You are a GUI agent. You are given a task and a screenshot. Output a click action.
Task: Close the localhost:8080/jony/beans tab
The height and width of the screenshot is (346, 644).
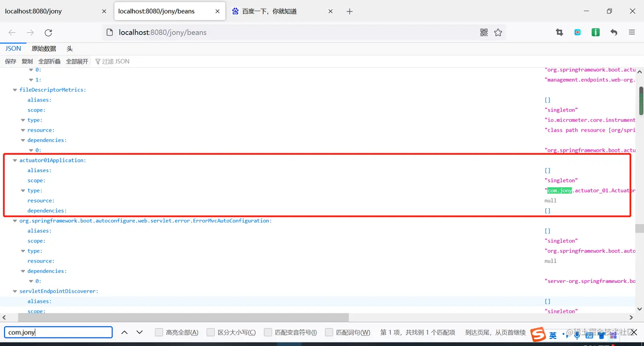[218, 12]
